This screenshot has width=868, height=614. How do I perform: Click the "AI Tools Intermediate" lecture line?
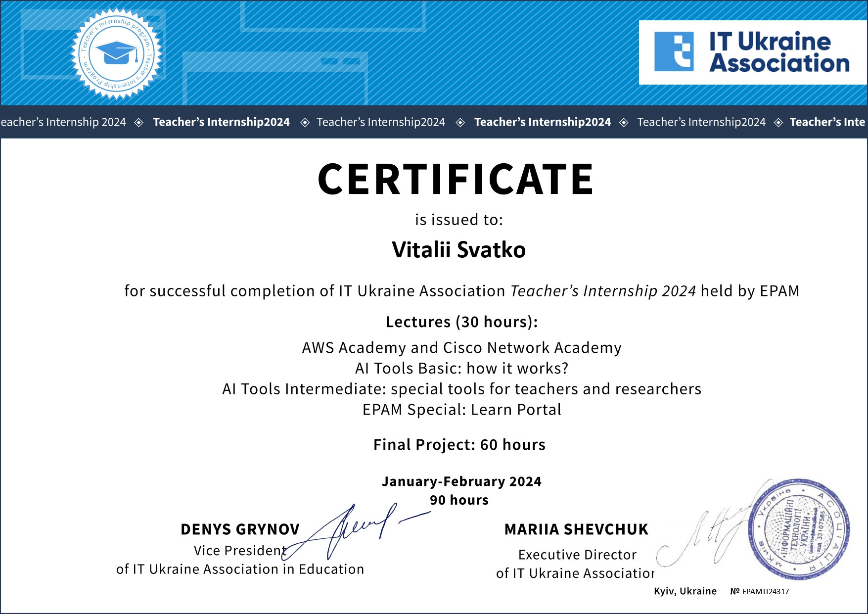[461, 389]
